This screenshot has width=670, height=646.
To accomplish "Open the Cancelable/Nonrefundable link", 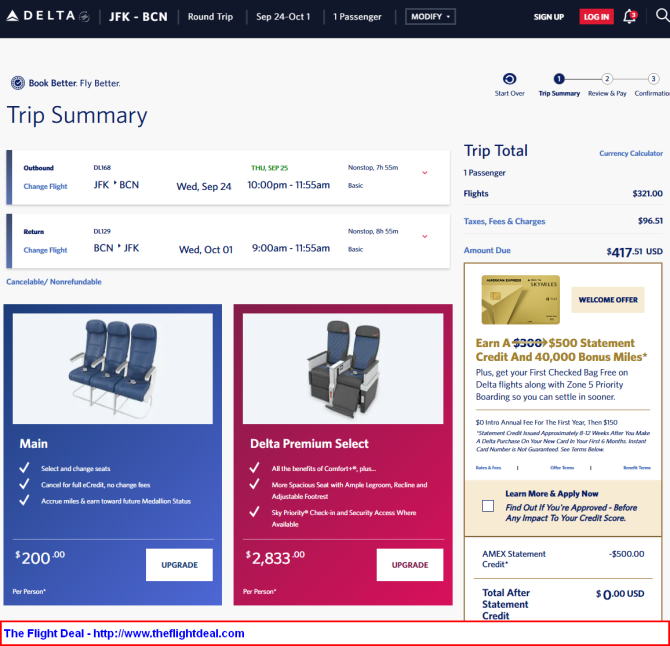I will coord(54,282).
